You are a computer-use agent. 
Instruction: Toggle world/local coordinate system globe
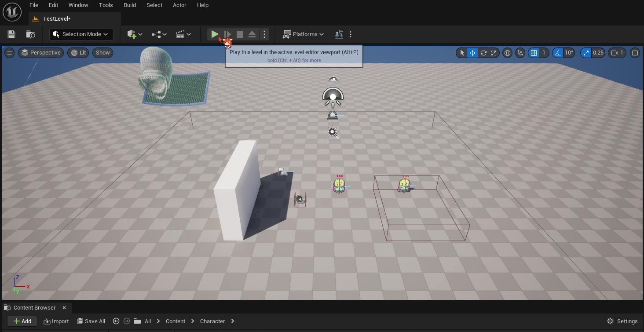507,53
